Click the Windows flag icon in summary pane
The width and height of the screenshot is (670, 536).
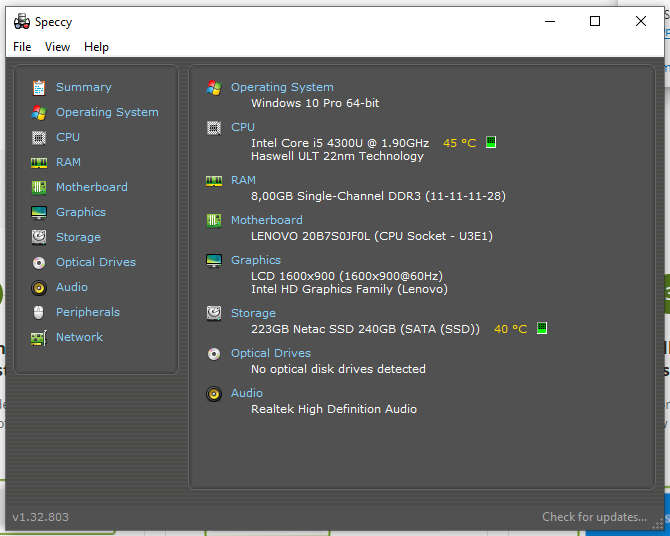tap(214, 88)
